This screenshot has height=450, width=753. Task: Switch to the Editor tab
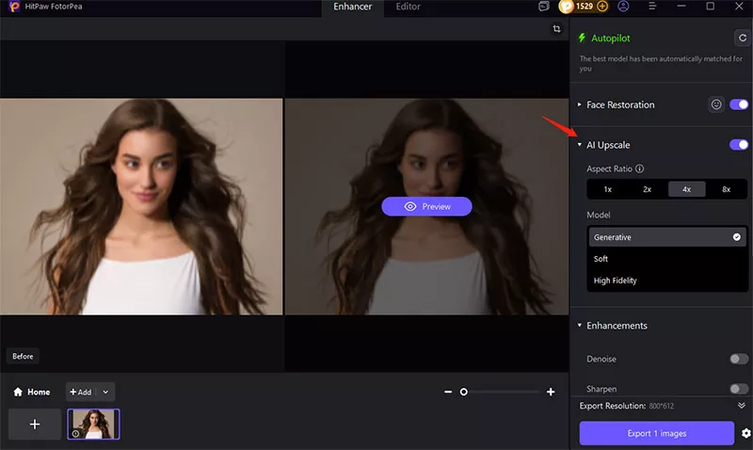point(408,7)
